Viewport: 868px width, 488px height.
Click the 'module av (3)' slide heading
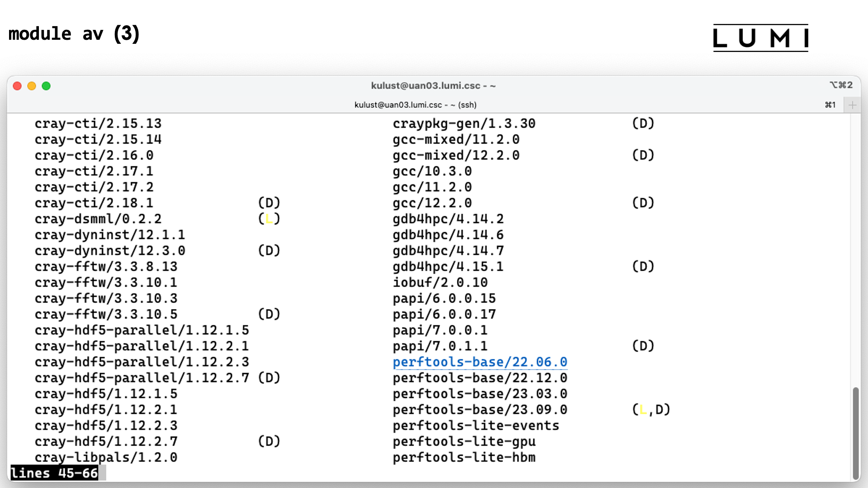coord(74,34)
